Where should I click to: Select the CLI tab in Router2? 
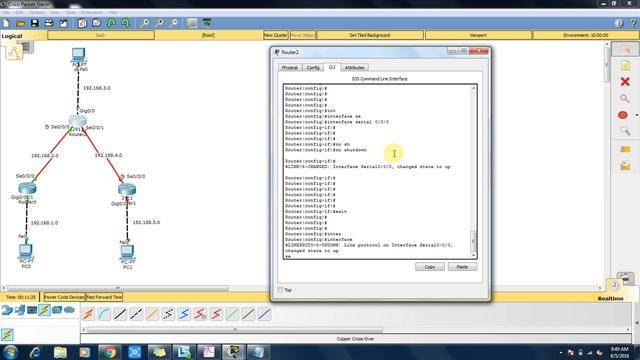coord(332,67)
